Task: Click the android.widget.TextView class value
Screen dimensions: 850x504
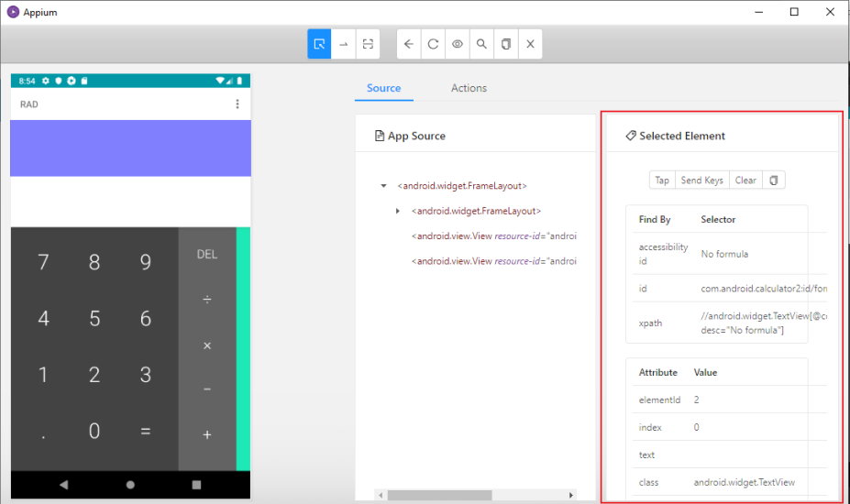Action: click(745, 482)
